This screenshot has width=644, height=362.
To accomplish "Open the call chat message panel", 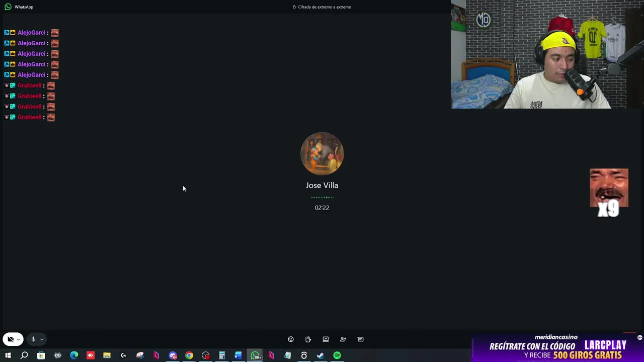I will [360, 339].
